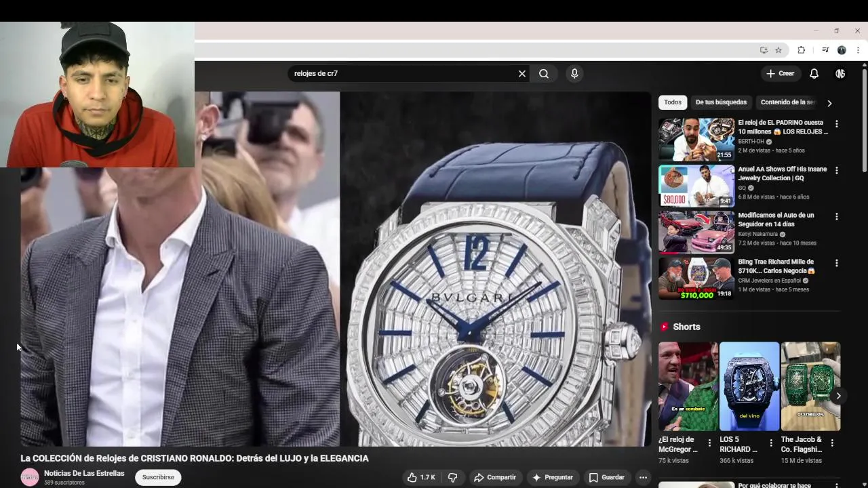Viewport: 868px width, 488px height.
Task: Start voice search with microphone icon
Action: coord(574,74)
